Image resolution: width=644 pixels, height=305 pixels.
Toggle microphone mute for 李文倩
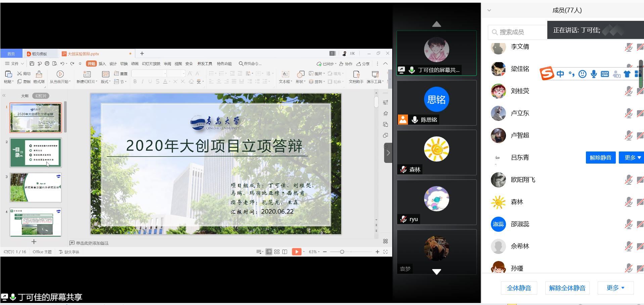click(x=628, y=47)
